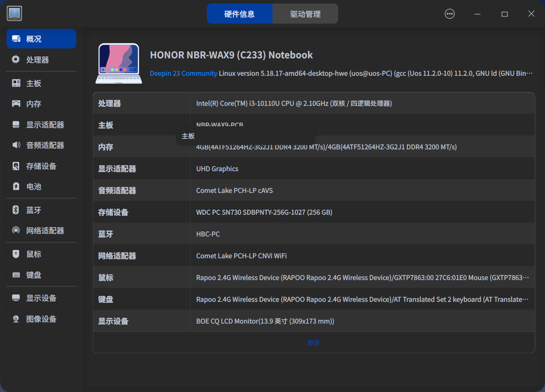Select the 网络适配器 label in the sidebar
The width and height of the screenshot is (545, 392).
45,230
